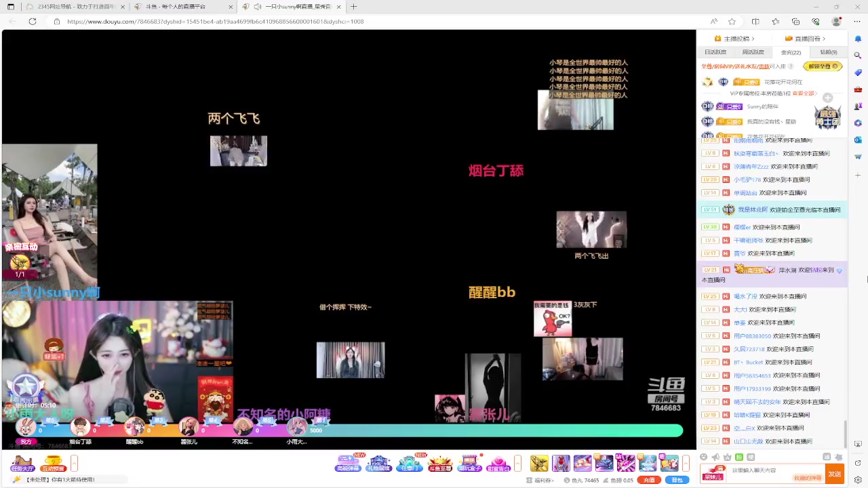
Task: Open the 任意门 portal icon
Action: pos(410,463)
